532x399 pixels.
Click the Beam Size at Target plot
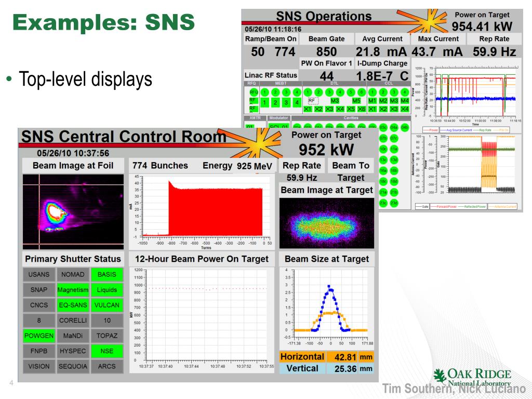(327, 308)
